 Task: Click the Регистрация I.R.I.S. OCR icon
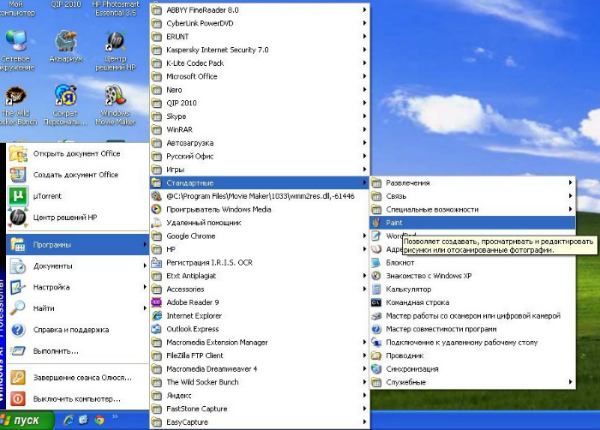pyautogui.click(x=157, y=262)
